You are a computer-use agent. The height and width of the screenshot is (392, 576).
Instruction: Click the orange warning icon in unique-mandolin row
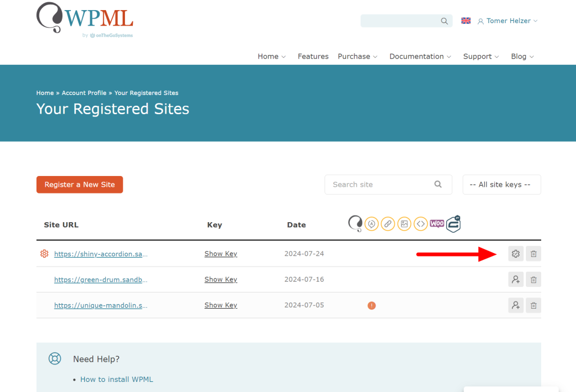[371, 305]
